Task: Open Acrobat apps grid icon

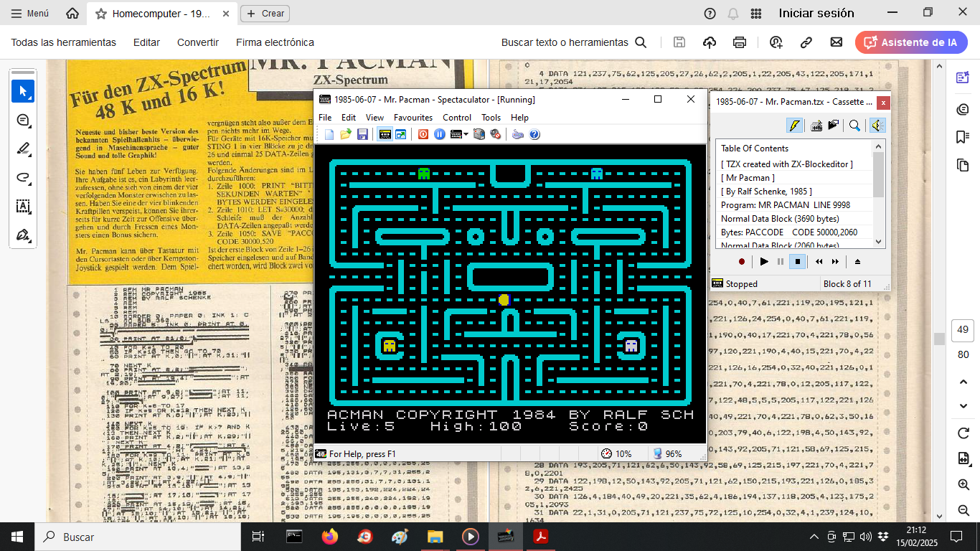Action: point(755,13)
